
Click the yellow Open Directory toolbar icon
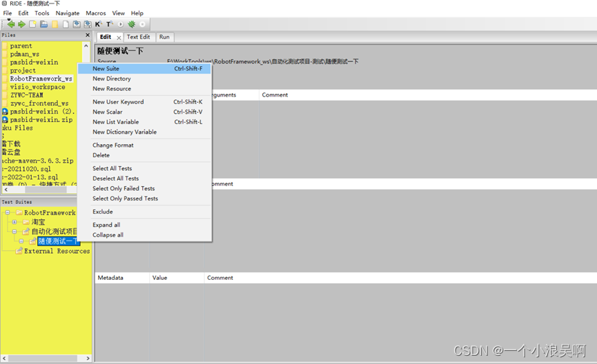[55, 24]
